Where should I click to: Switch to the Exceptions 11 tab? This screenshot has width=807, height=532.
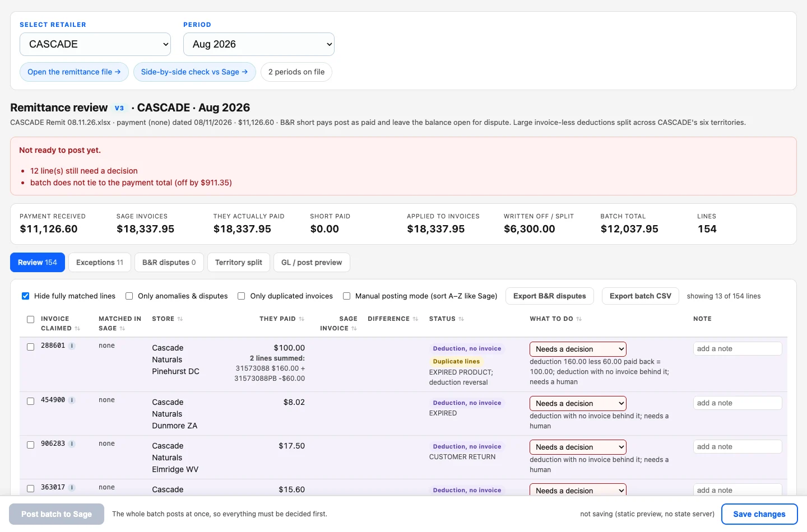(100, 263)
